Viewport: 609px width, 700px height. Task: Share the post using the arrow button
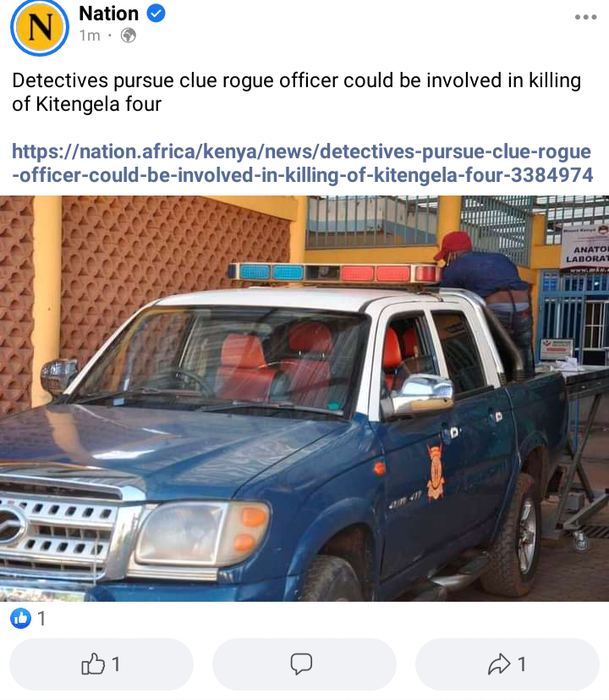click(x=507, y=664)
